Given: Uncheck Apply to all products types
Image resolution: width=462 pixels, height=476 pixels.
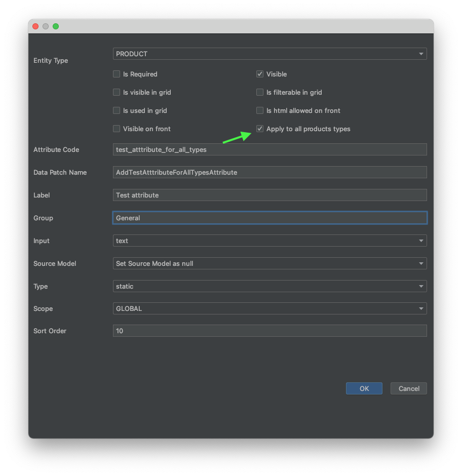Looking at the screenshot, I should [260, 129].
